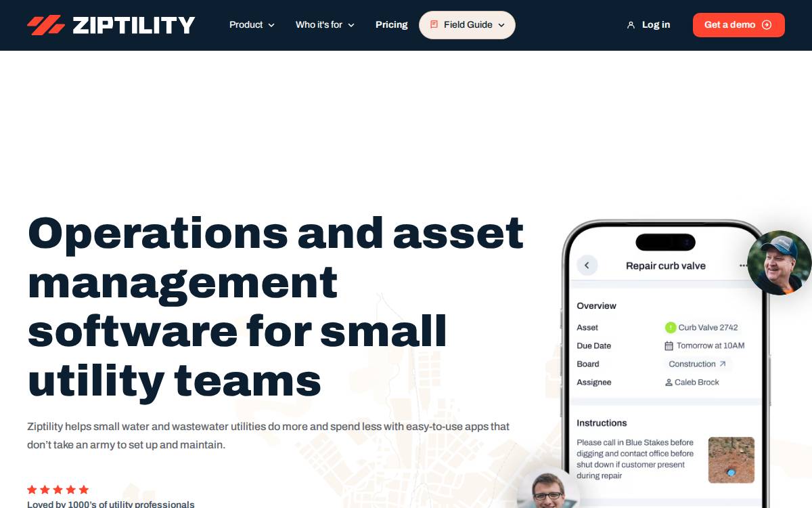Click the avatar of man with glasses

click(547, 489)
